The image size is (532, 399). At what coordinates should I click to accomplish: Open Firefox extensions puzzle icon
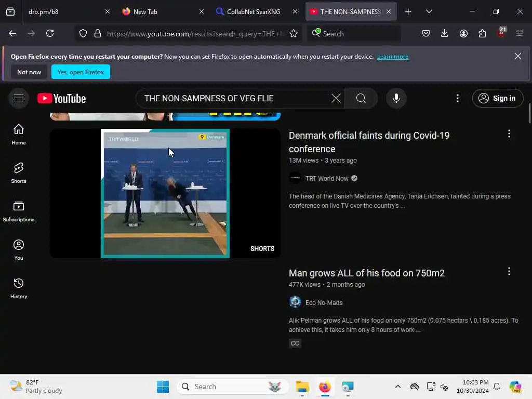[x=482, y=33]
